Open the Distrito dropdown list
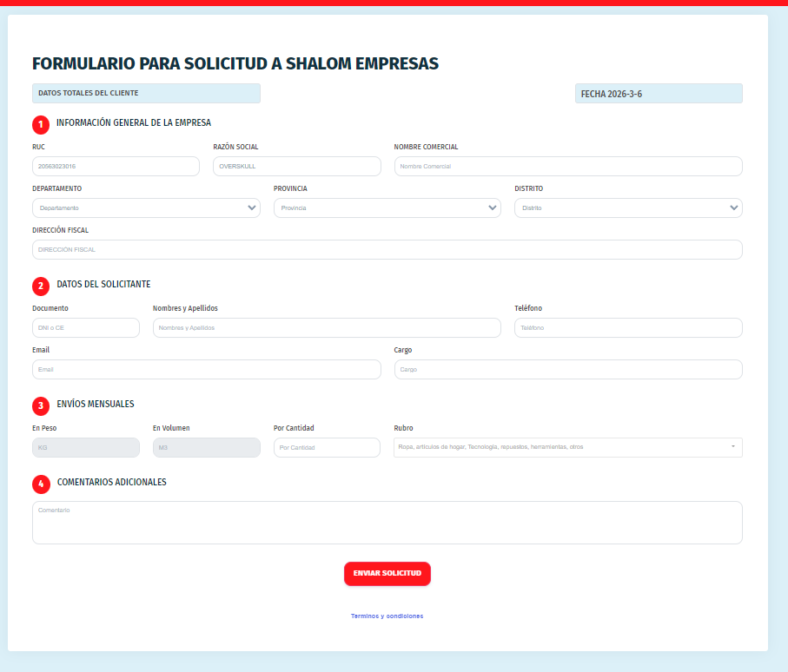The width and height of the screenshot is (788, 672). pyautogui.click(x=628, y=208)
